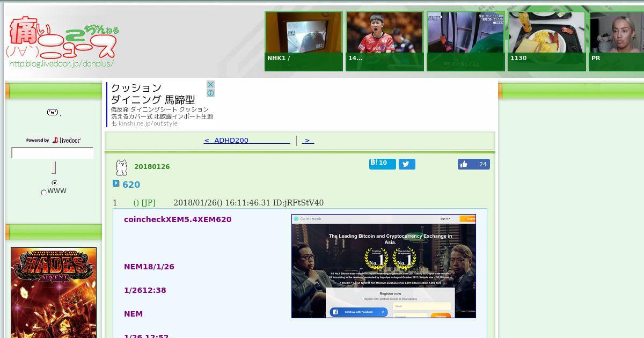Close the cushion ad with X icon

tap(210, 85)
